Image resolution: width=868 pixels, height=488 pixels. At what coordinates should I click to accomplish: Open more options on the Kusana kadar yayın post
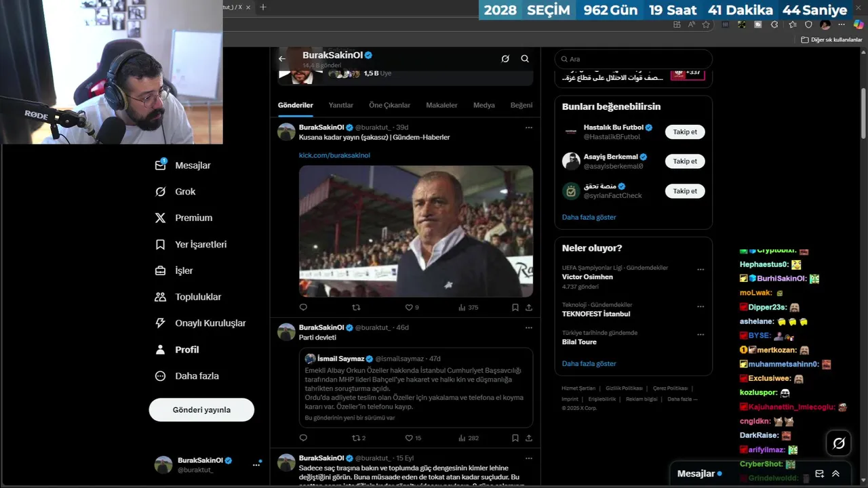[529, 127]
